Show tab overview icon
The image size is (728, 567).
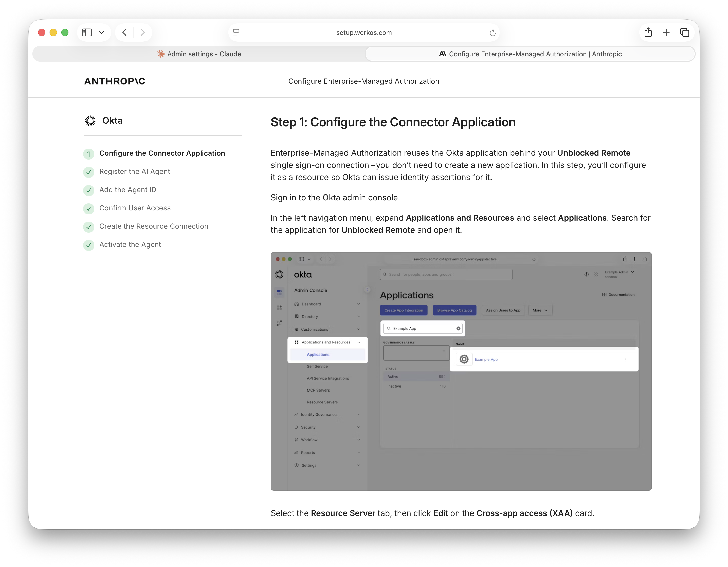(x=685, y=32)
